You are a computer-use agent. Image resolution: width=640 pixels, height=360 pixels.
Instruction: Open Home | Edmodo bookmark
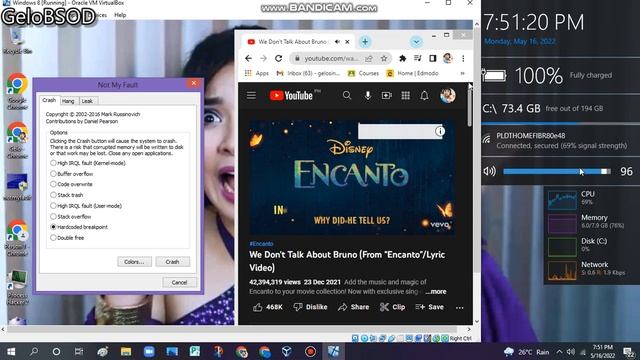[412, 73]
